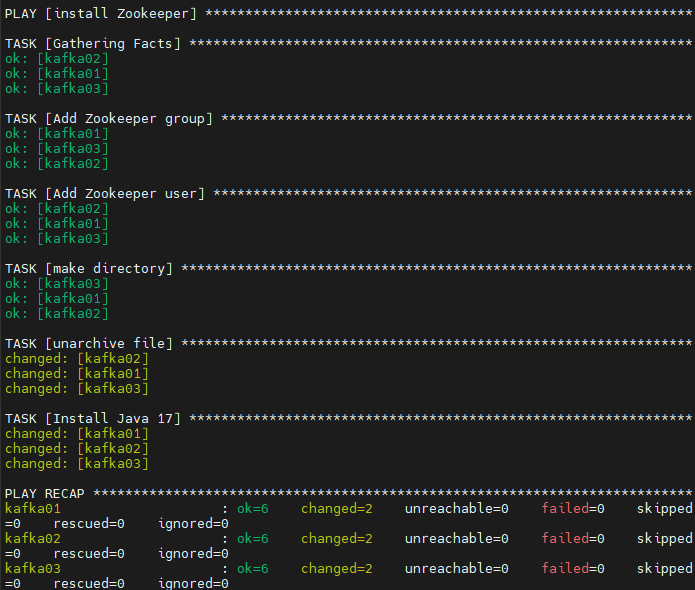Click changed: [kafka02] under unarchive file
The height and width of the screenshot is (590, 695).
click(x=77, y=358)
